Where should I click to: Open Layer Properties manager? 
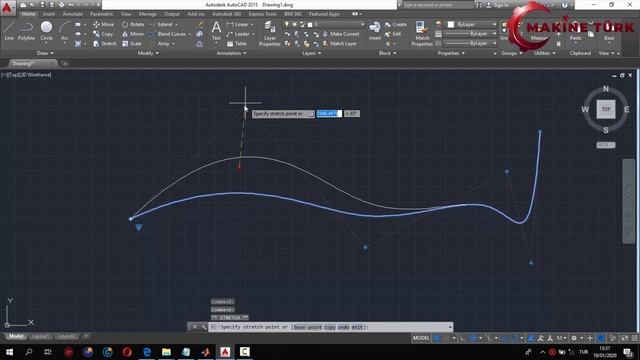click(x=269, y=33)
